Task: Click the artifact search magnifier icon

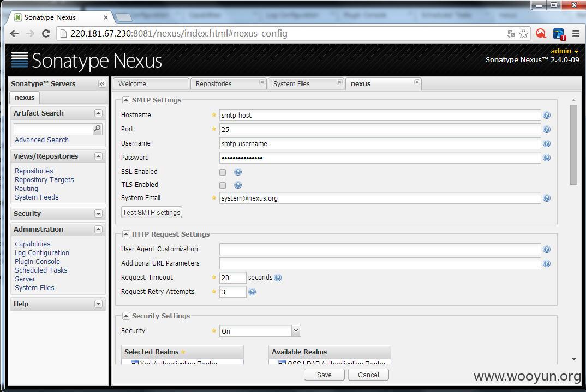Action: pos(98,129)
